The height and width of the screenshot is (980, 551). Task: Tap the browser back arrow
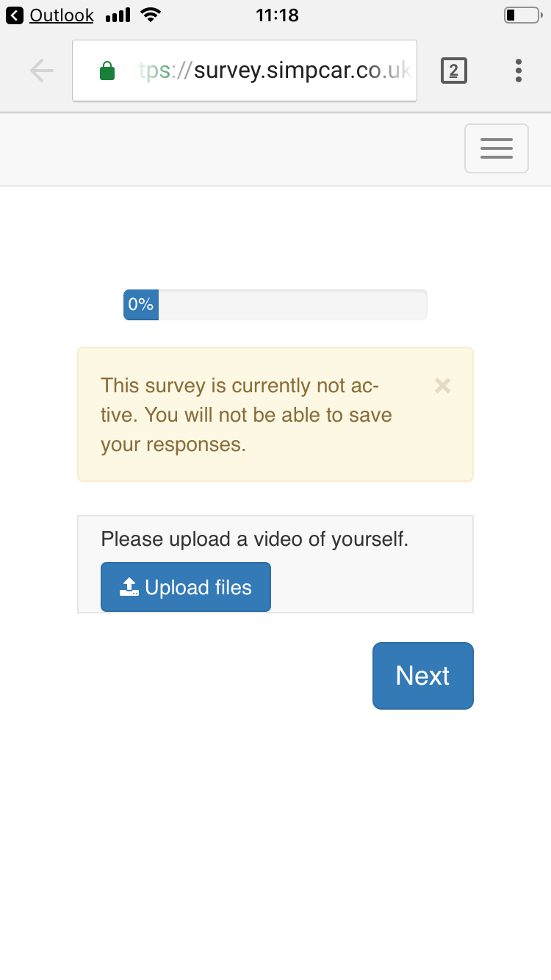(x=42, y=71)
